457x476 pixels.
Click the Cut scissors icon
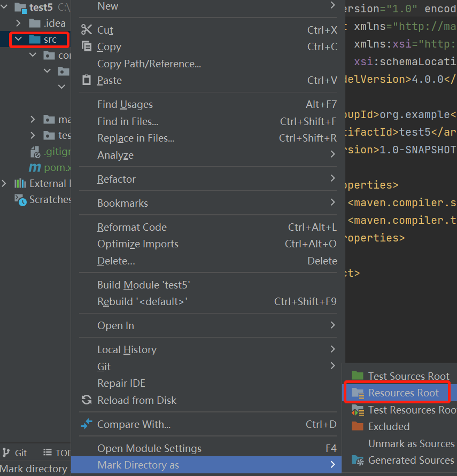click(x=87, y=30)
